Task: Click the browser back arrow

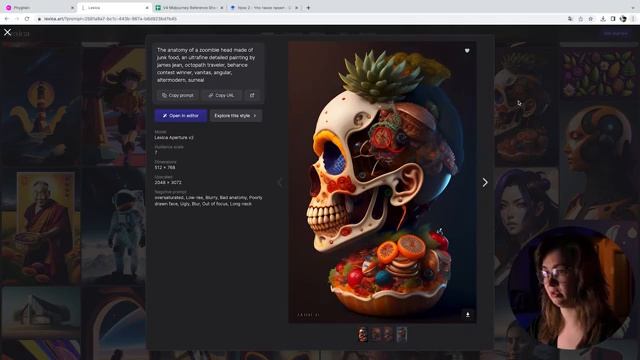Action: tap(7, 19)
